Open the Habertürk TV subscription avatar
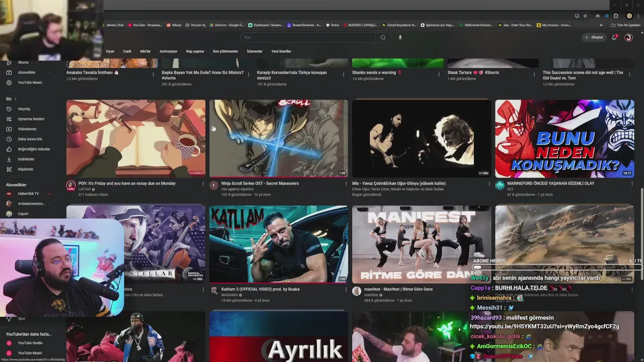Image resolution: width=644 pixels, height=362 pixels. coord(9,194)
